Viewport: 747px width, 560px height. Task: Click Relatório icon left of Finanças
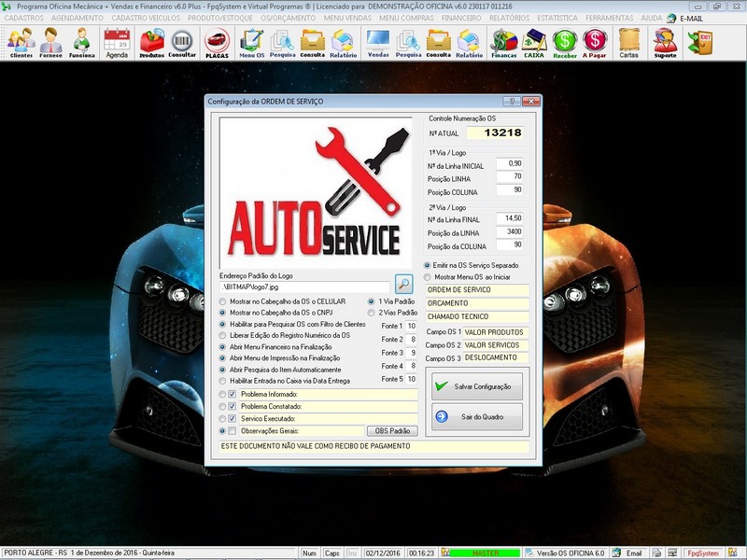(470, 43)
